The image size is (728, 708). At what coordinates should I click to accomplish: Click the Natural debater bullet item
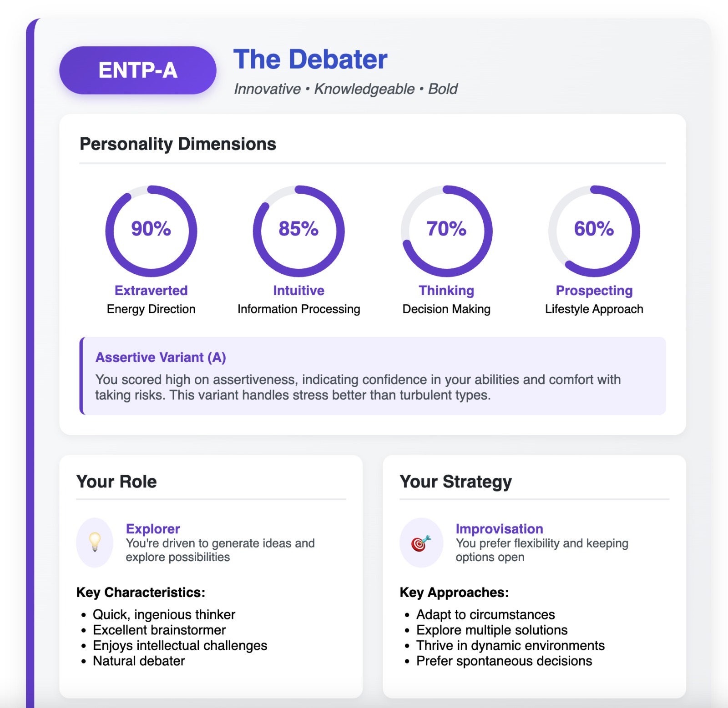click(139, 661)
